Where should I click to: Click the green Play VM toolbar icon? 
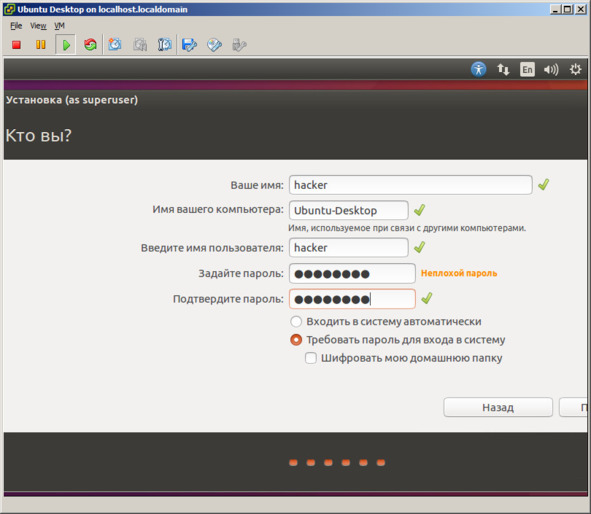pyautogui.click(x=66, y=45)
